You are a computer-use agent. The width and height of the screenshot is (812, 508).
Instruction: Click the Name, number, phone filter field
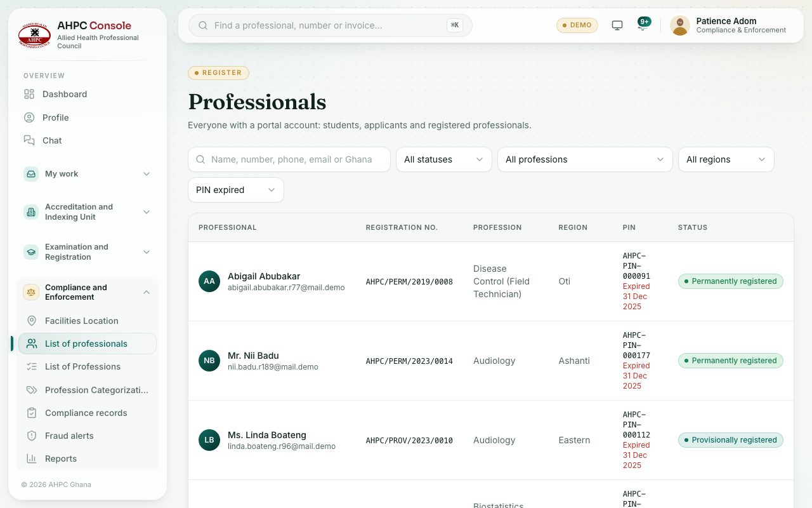point(289,159)
